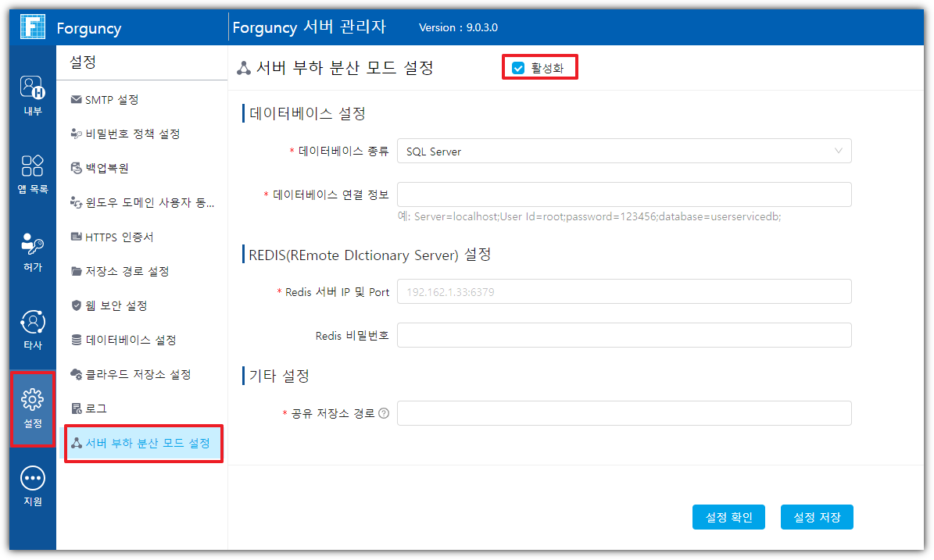Image resolution: width=934 pixels, height=560 pixels.
Task: Open the 타사 sidebar icon
Action: [33, 322]
